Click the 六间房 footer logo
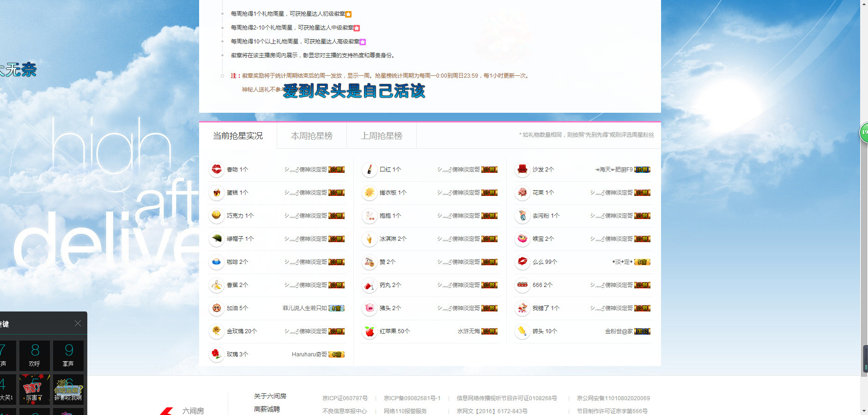This screenshot has width=868, height=415. [182, 411]
